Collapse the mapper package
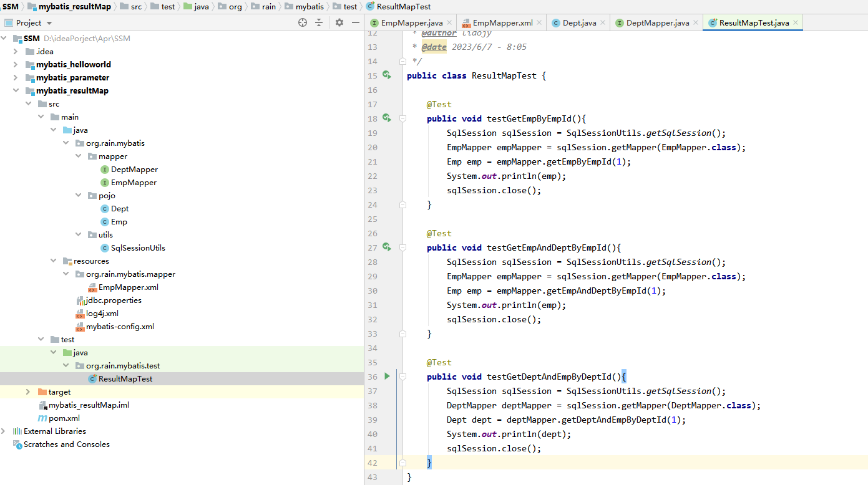The width and height of the screenshot is (868, 485). point(79,156)
